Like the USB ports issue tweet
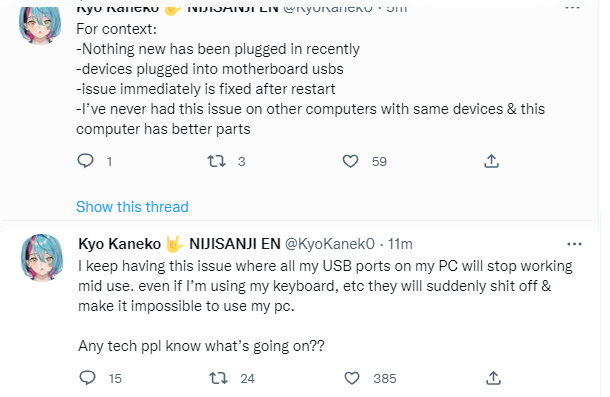The height and width of the screenshot is (397, 610). 352,378
